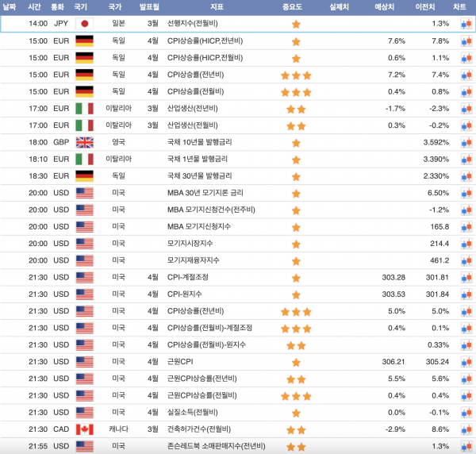Click Italy flag in 산업생산(전년비) row
The image size is (476, 454).
pos(84,109)
